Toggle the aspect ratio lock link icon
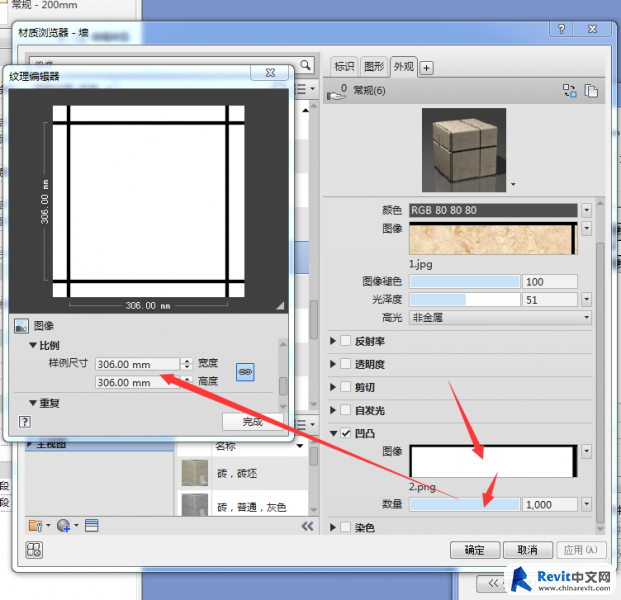The image size is (621, 600). click(245, 372)
